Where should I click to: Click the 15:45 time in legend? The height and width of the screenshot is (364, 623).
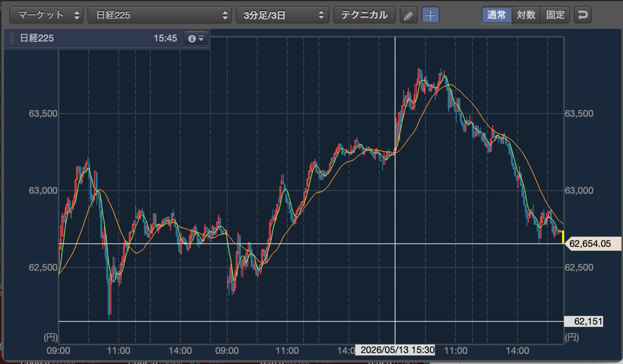point(165,38)
